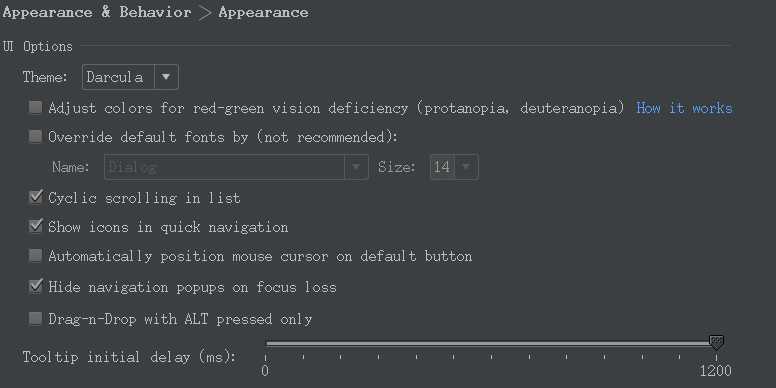Disable Cyclic scrolling in list
This screenshot has width=776, height=388.
(x=35, y=197)
